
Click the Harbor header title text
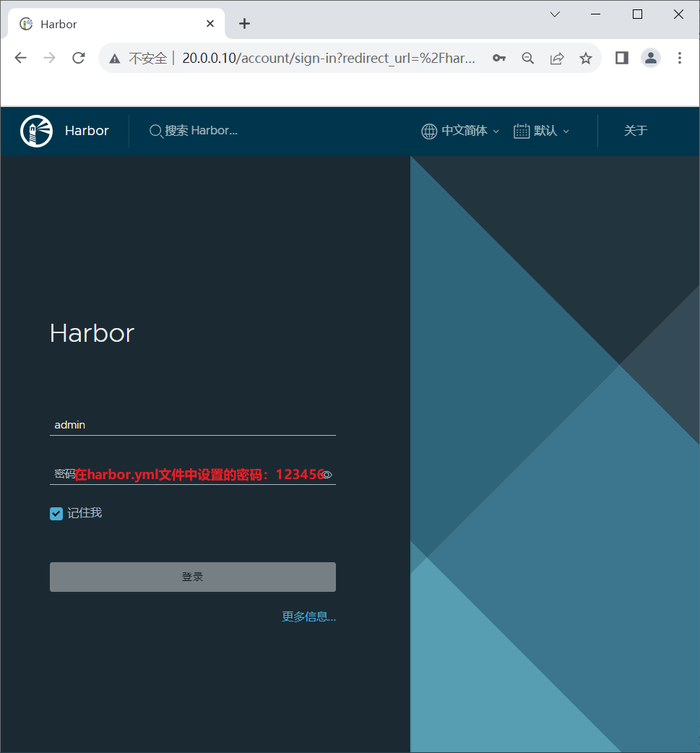pos(87,131)
